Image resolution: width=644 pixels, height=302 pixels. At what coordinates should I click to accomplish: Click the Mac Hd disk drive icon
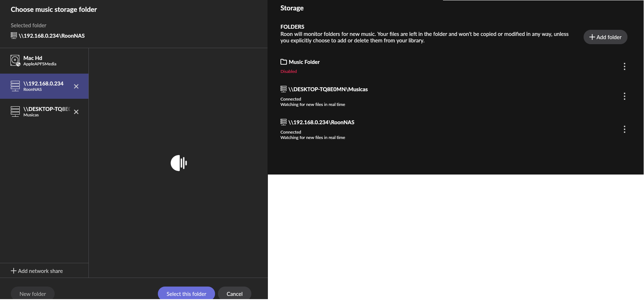coord(15,60)
